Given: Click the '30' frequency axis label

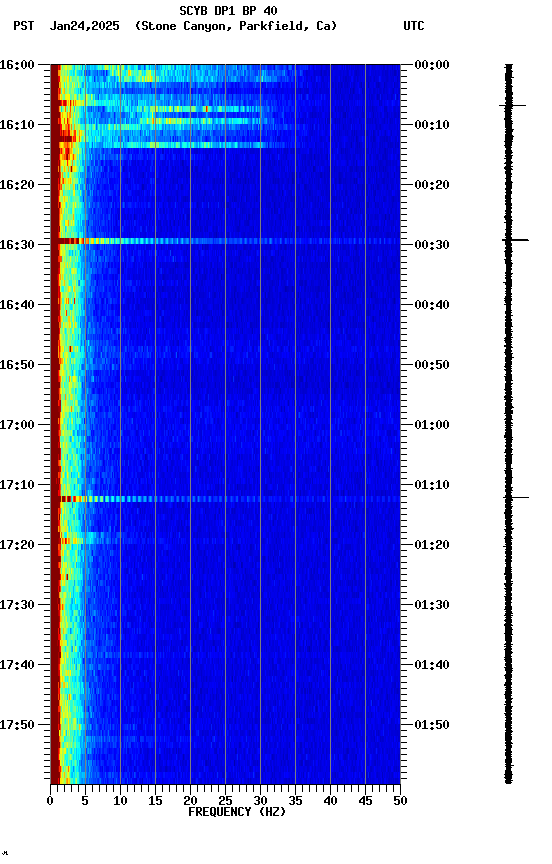Looking at the screenshot, I should (x=260, y=801).
